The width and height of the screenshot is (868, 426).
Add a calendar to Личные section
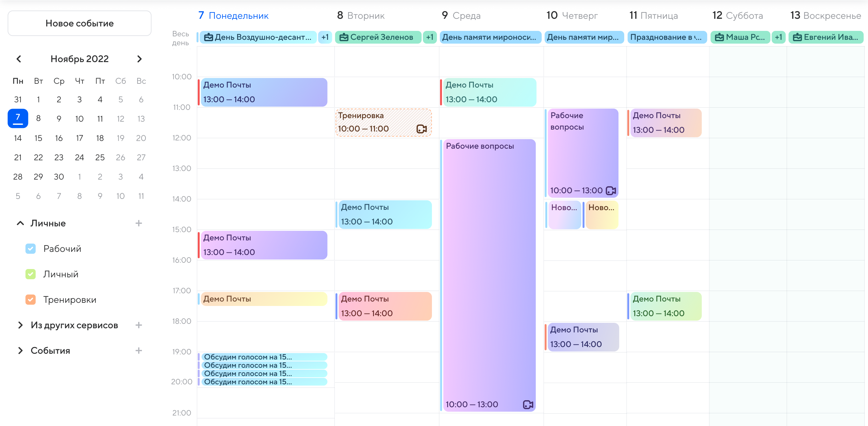click(x=138, y=223)
